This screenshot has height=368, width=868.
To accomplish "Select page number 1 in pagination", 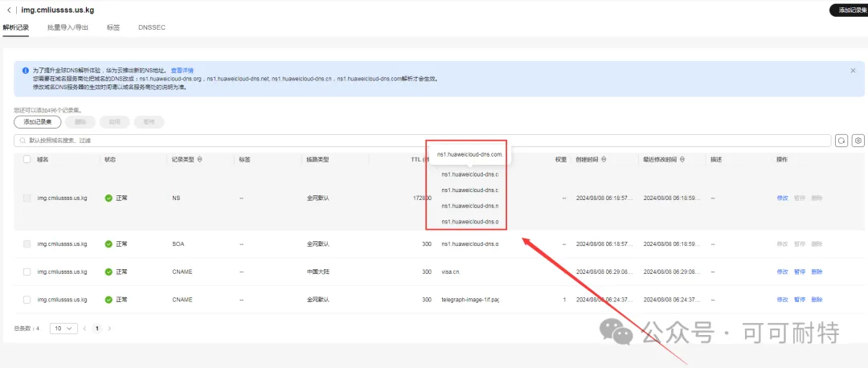I will [x=97, y=328].
